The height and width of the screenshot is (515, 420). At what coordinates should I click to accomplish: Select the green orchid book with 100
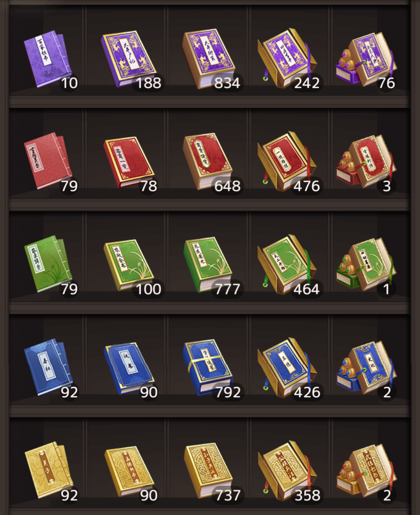point(129,265)
